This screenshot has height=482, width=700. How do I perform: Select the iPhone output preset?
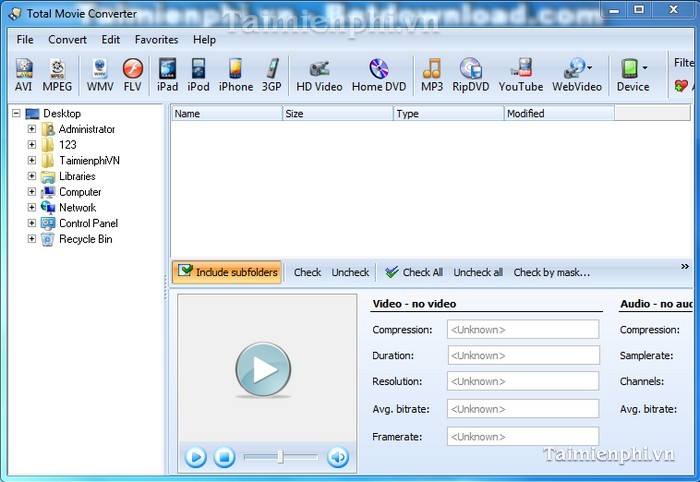pyautogui.click(x=236, y=75)
